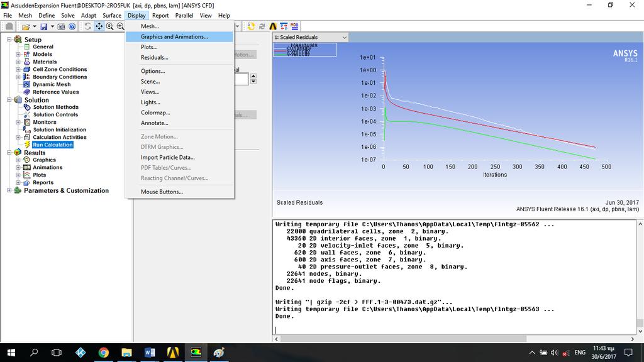Select Solution Initialization in the tree
644x362 pixels.
tap(60, 129)
